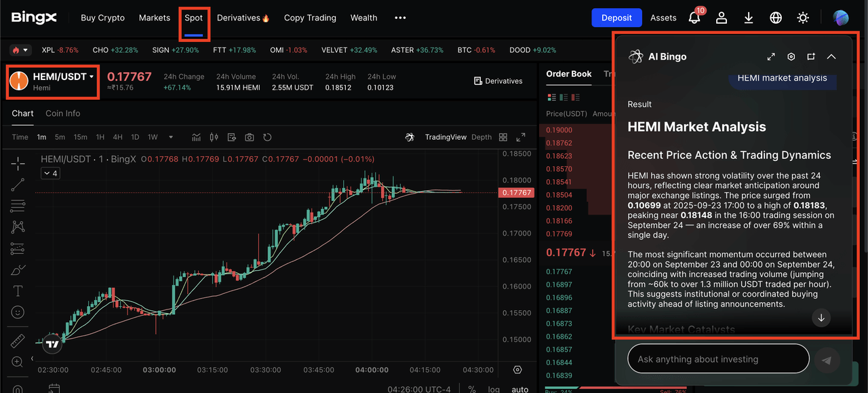Open Assets in the top bar
The image size is (868, 393).
point(663,18)
